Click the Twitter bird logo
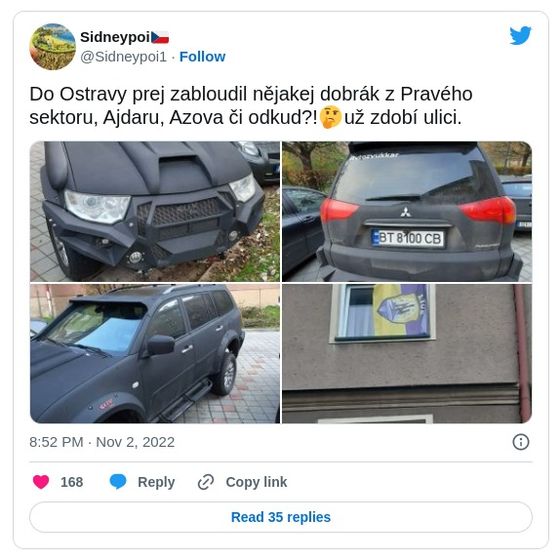The image size is (560, 560). pos(520,35)
